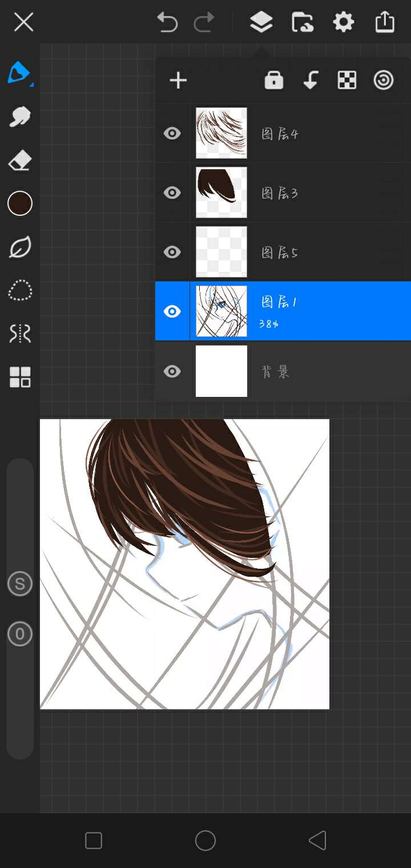The width and height of the screenshot is (411, 868).
Task: Expand the four-square tools grid menu
Action: point(19,377)
